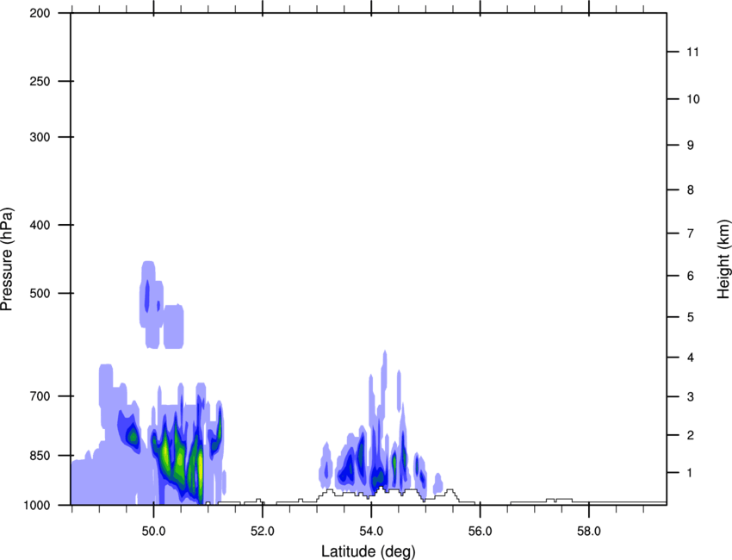Pick the 4 km height label
Viewport: 732px width, 560px height.
691,358
